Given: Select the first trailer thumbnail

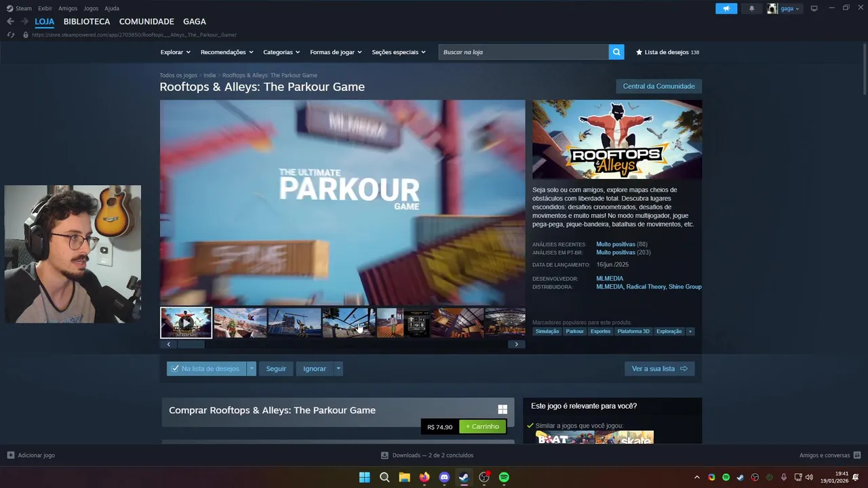Looking at the screenshot, I should 186,323.
